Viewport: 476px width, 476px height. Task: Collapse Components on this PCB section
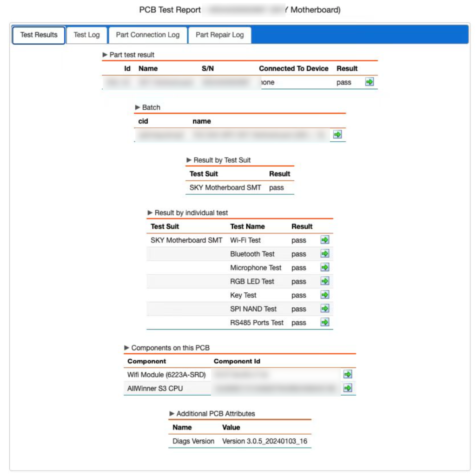click(x=126, y=348)
